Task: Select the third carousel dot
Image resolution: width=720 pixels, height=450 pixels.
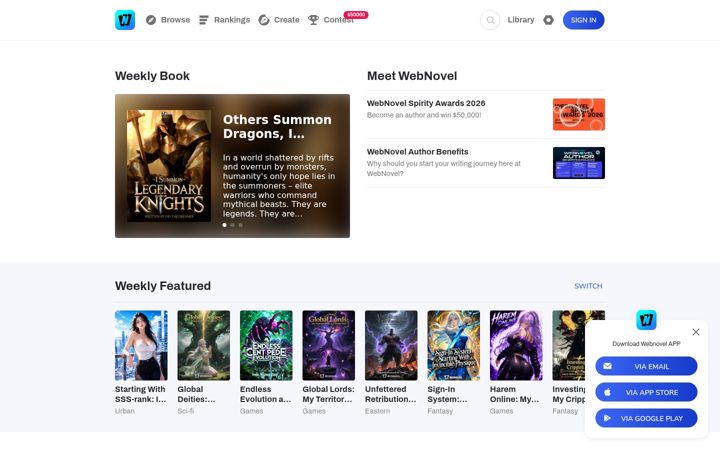Action: [x=240, y=225]
